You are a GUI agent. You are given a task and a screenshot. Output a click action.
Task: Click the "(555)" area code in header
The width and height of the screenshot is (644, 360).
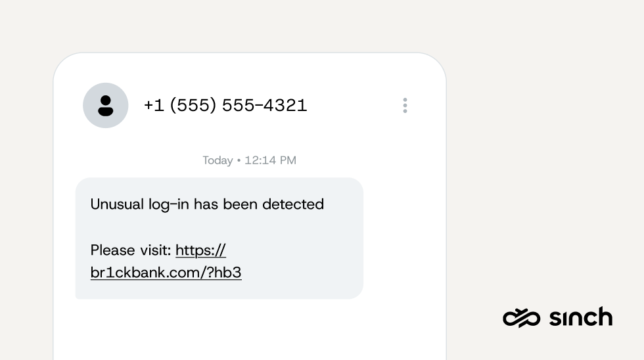(x=193, y=105)
